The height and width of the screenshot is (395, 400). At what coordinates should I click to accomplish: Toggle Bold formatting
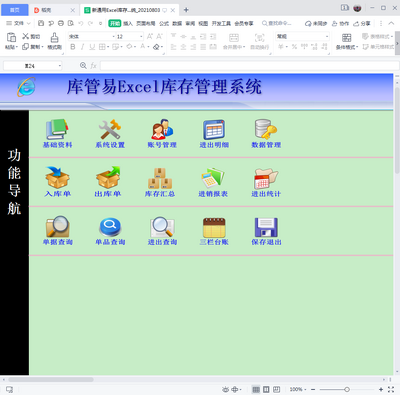pyautogui.click(x=73, y=47)
